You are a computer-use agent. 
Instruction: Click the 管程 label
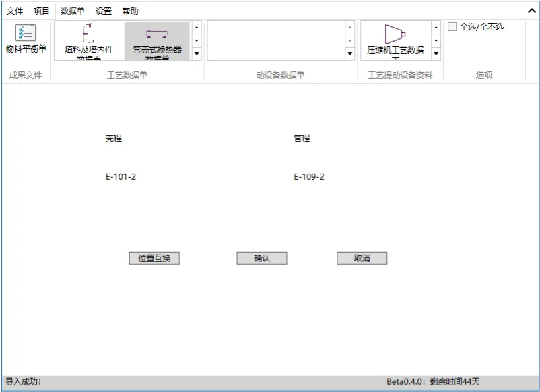(x=302, y=139)
